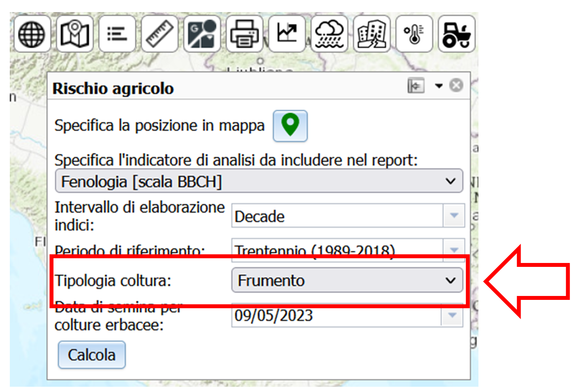Open the map location bookmarks tool
Screen dimensions: 571x392
tap(75, 34)
